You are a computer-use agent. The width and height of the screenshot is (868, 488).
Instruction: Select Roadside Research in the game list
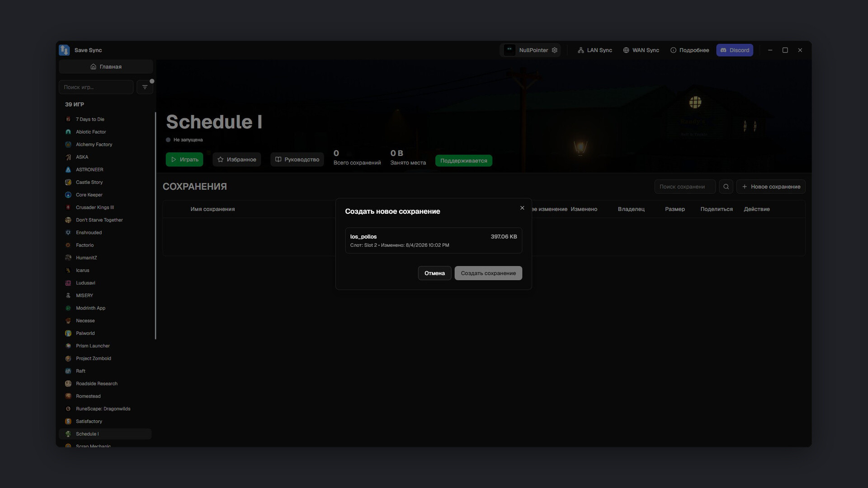(x=105, y=384)
